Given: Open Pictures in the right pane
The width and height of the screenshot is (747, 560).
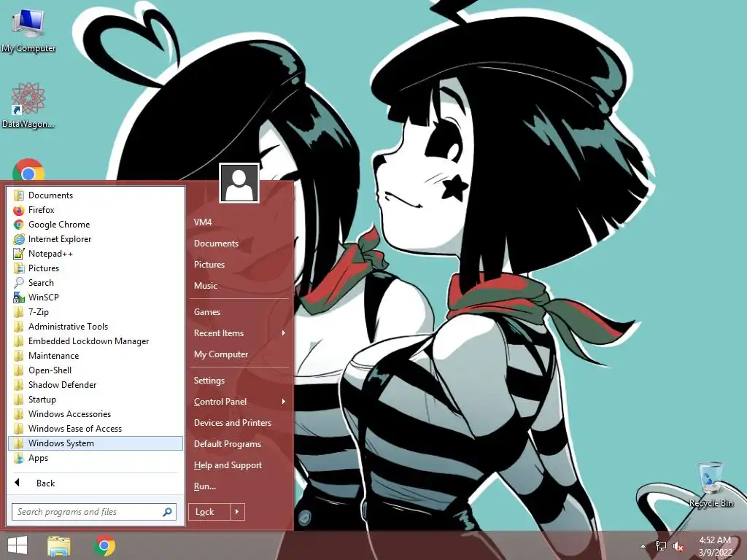Looking at the screenshot, I should 239,265.
